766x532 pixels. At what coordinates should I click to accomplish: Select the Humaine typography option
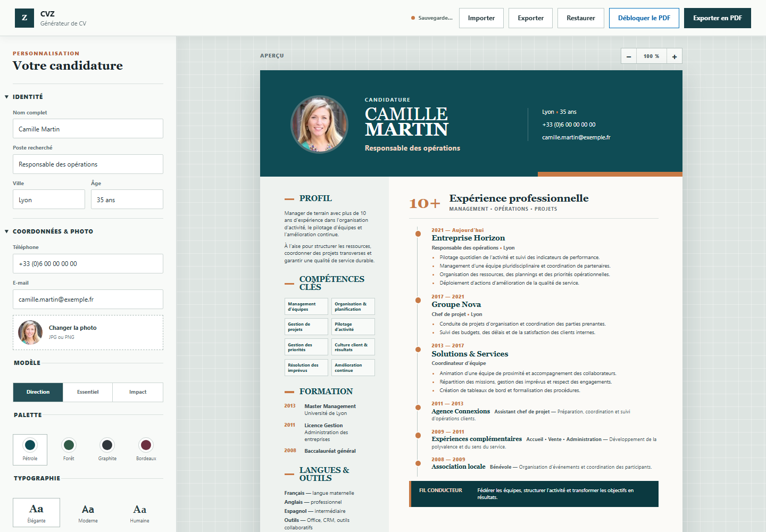pos(139,512)
